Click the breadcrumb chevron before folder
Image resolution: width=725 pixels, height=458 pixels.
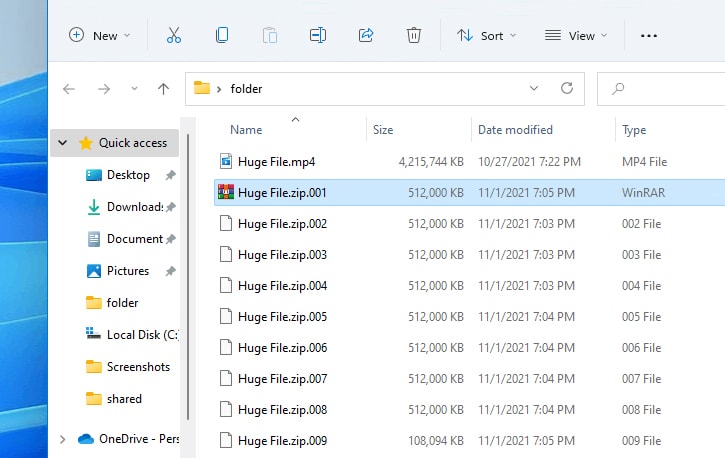219,89
